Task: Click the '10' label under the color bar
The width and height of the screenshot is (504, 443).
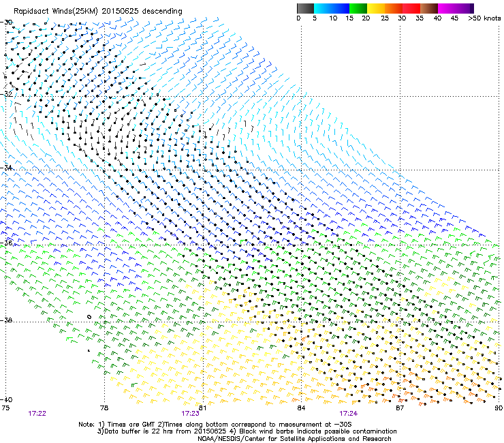Action: pyautogui.click(x=333, y=18)
